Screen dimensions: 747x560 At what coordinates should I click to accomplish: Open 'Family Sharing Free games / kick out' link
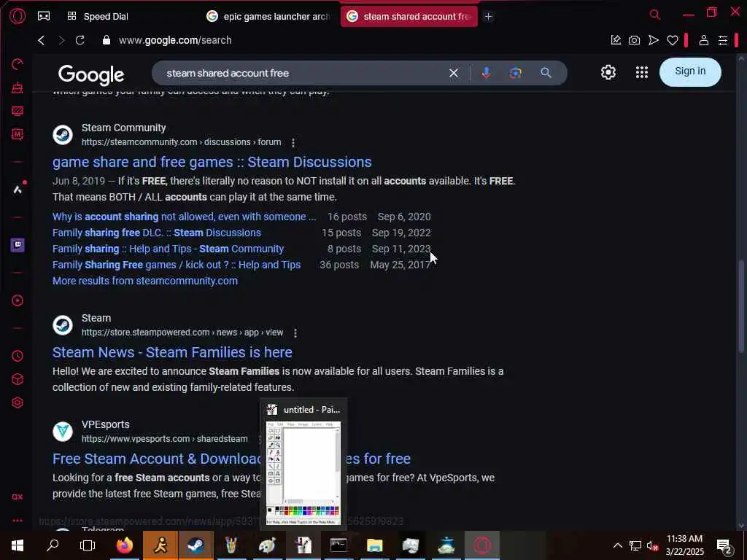(177, 265)
